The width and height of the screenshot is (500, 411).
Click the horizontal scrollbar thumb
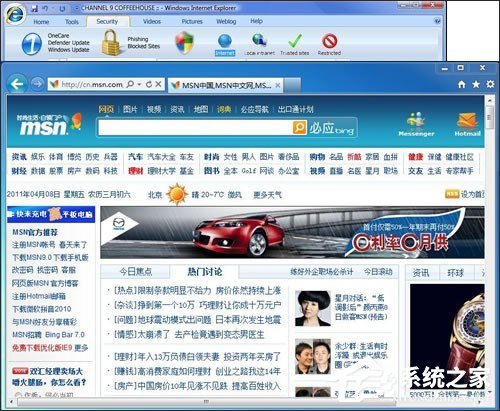point(206,402)
